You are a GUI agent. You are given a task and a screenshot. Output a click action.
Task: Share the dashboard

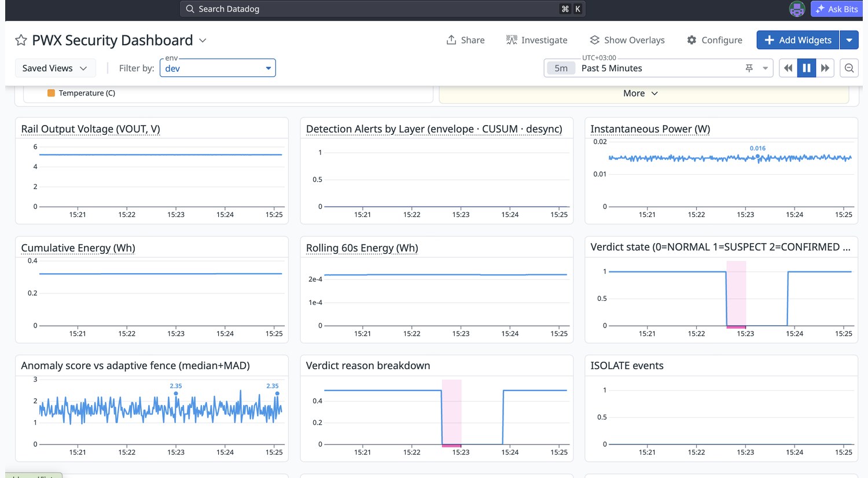point(465,40)
